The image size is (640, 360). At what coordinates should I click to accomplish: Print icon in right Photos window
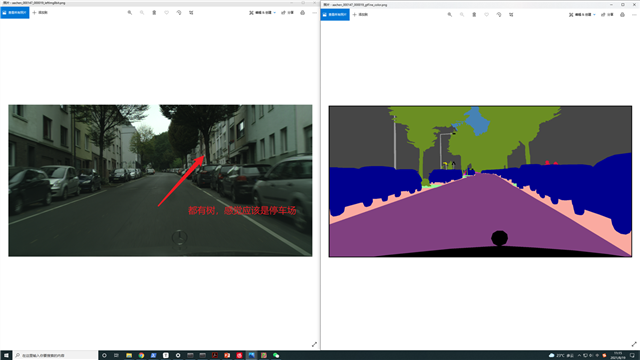coord(622,15)
